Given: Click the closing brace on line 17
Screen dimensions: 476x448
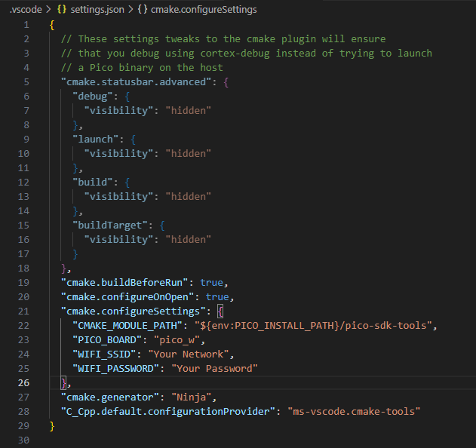Looking at the screenshot, I should click(x=75, y=254).
